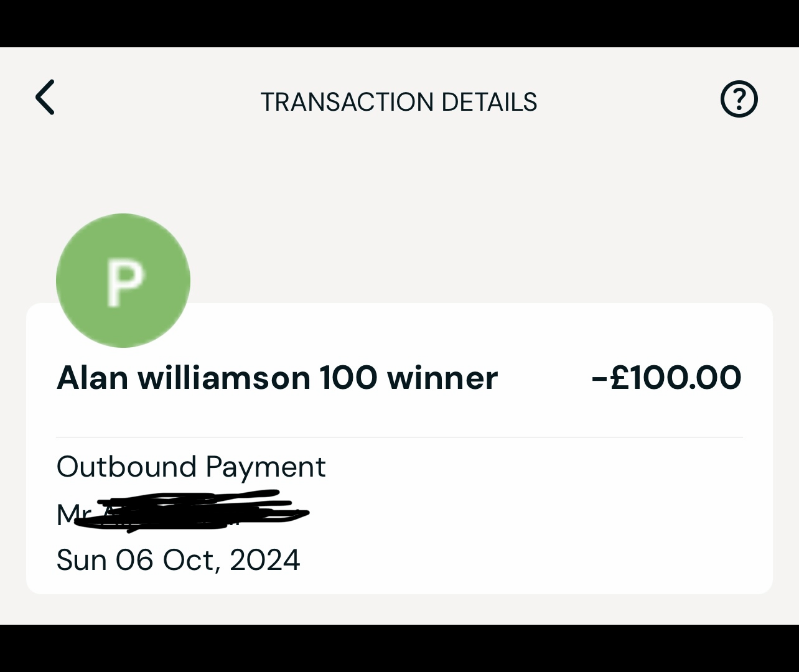
Task: Tap the black status bar at top
Action: pos(399,23)
